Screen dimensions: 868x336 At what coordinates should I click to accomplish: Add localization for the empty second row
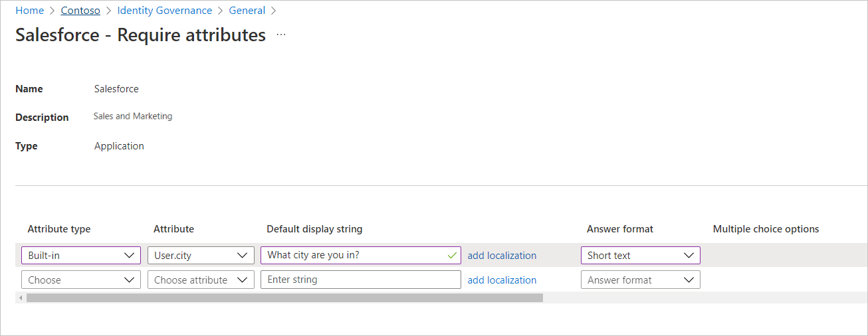(x=502, y=280)
